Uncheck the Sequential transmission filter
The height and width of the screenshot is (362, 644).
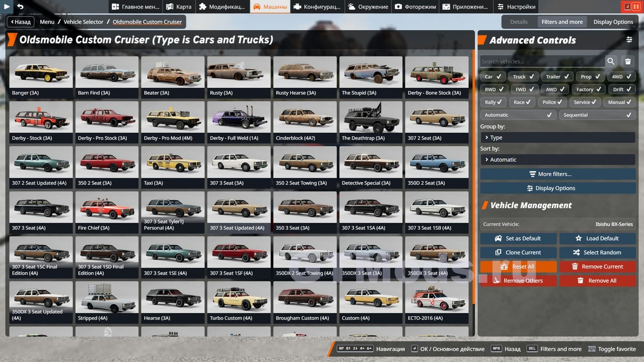click(597, 115)
